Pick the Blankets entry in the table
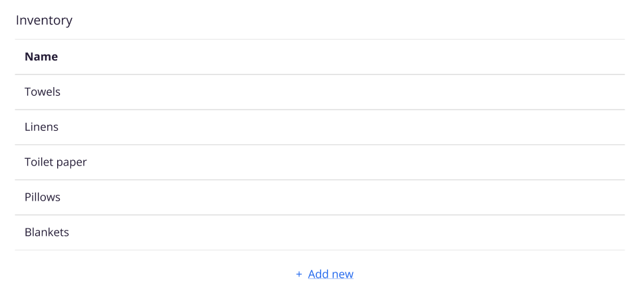Screen dimensions: 644x295 click(x=47, y=233)
